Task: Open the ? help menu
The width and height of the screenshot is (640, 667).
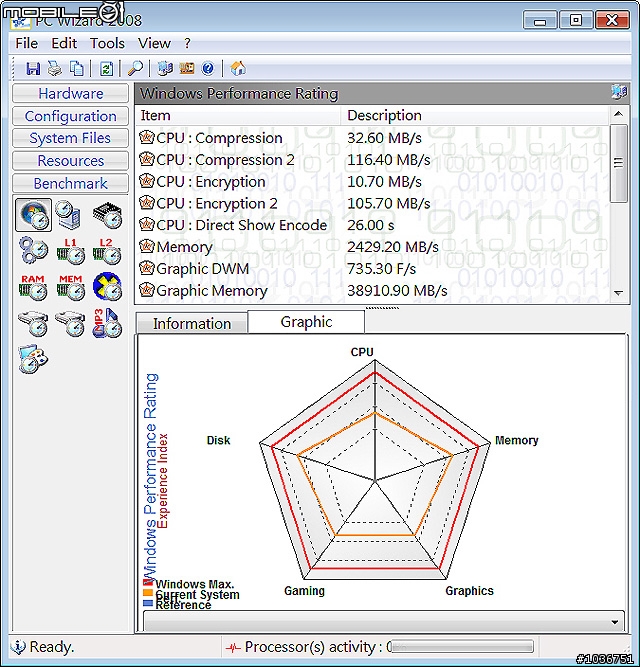Action: tap(188, 43)
